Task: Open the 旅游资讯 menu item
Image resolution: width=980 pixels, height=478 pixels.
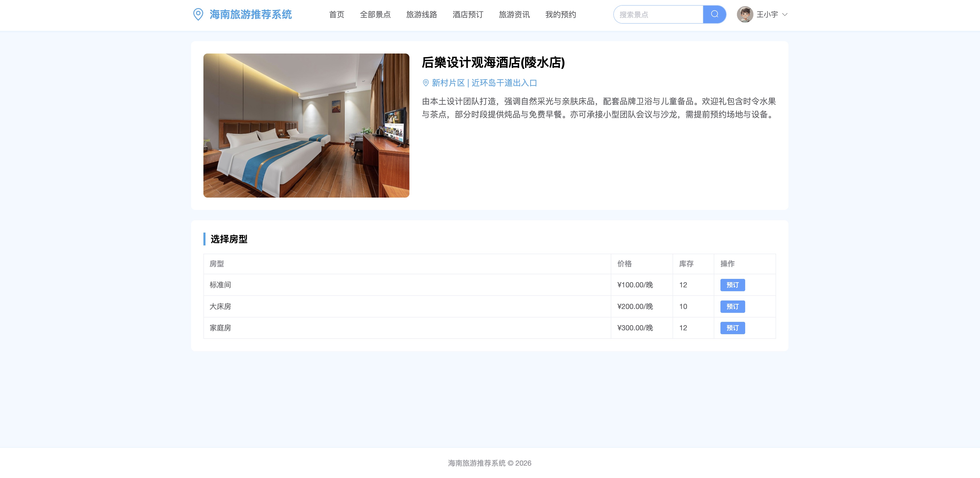Action: (514, 14)
